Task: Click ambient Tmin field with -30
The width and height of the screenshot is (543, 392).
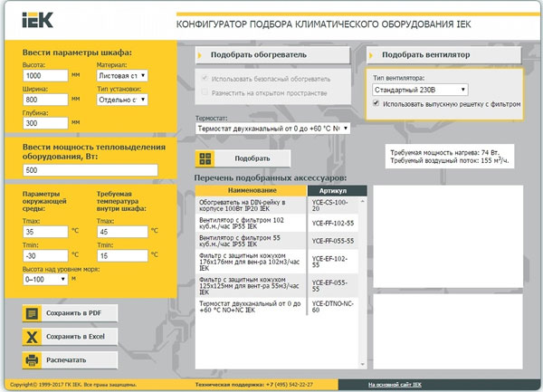Action: coord(45,256)
